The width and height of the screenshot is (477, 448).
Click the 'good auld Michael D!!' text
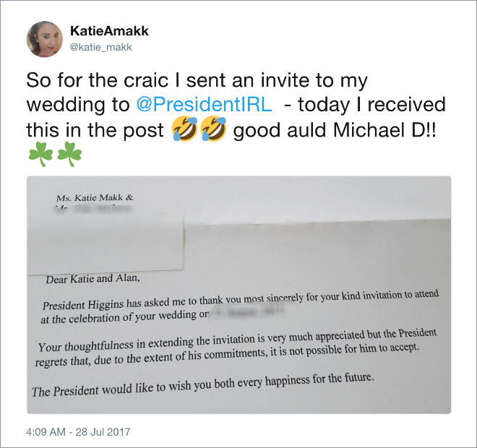[x=335, y=130]
